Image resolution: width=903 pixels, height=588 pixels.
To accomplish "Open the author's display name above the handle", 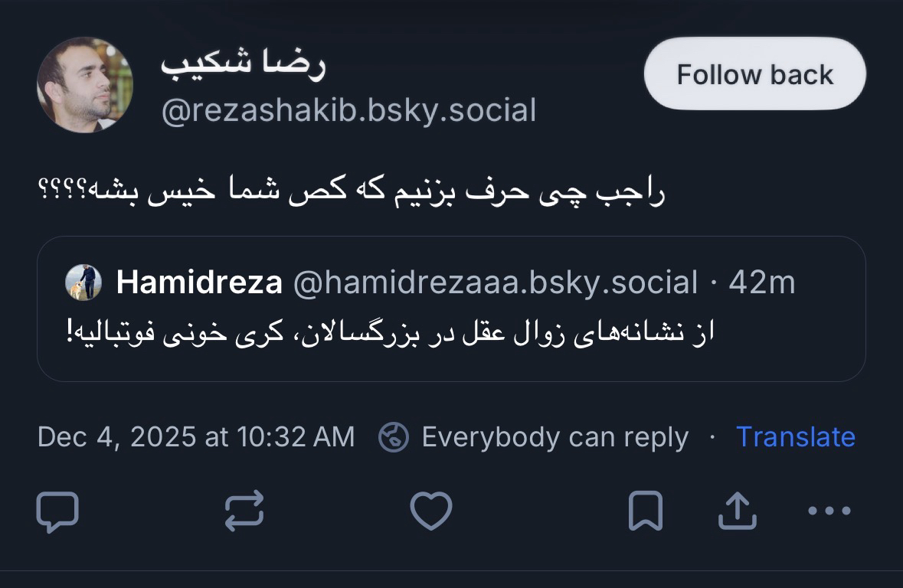I will 243,65.
